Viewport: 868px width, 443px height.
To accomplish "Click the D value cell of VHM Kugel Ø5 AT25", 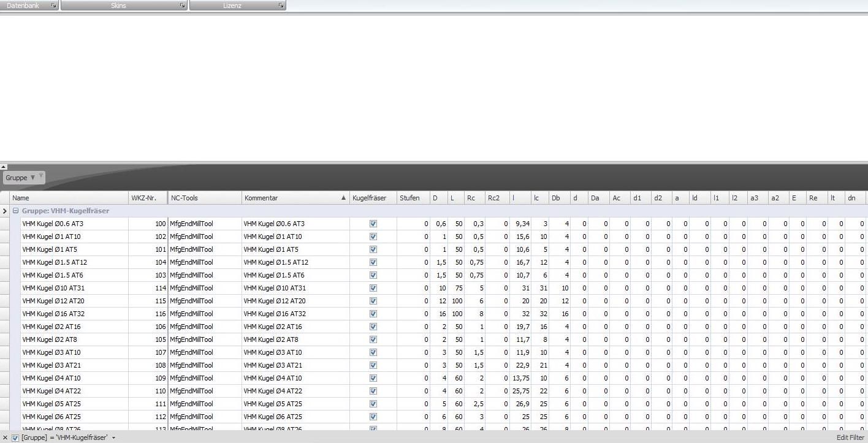I will click(438, 404).
